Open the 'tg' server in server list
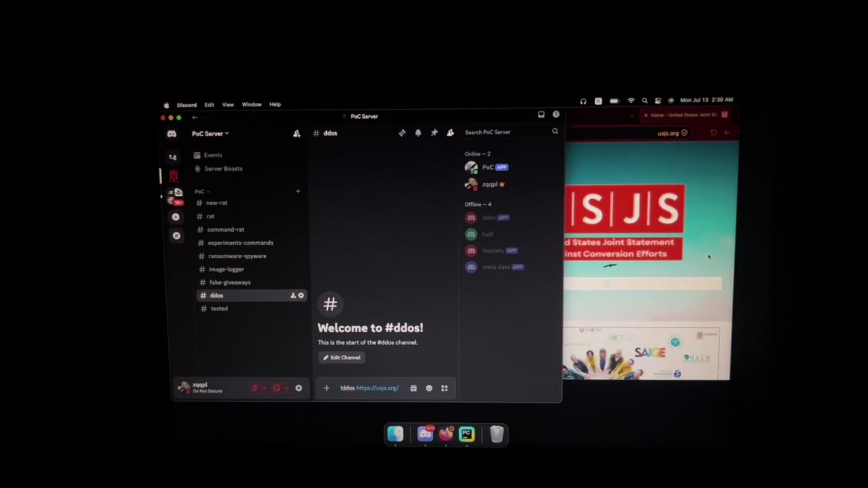 tap(173, 157)
